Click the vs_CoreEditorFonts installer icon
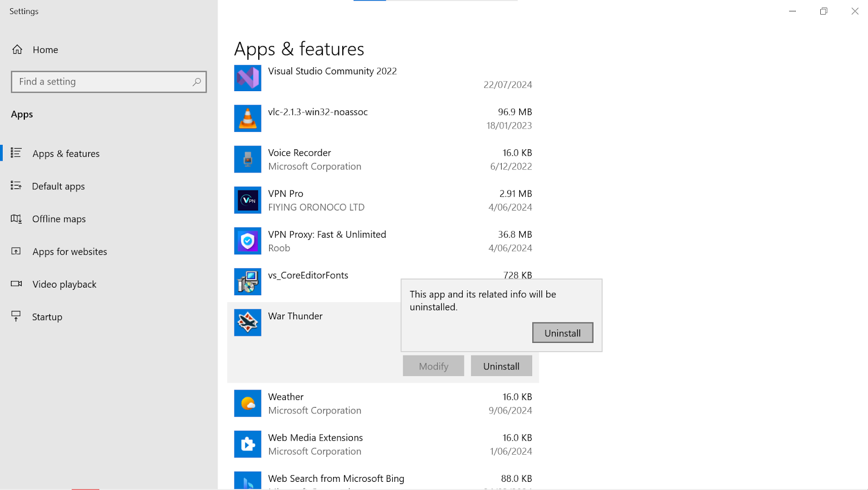The width and height of the screenshot is (868, 490). pyautogui.click(x=248, y=282)
